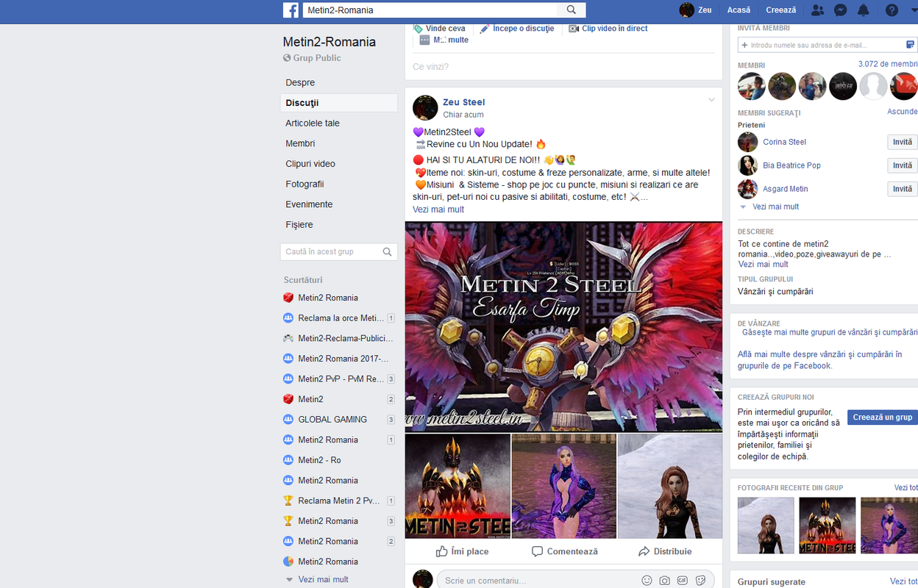Click the Creează un grup button

click(x=883, y=417)
